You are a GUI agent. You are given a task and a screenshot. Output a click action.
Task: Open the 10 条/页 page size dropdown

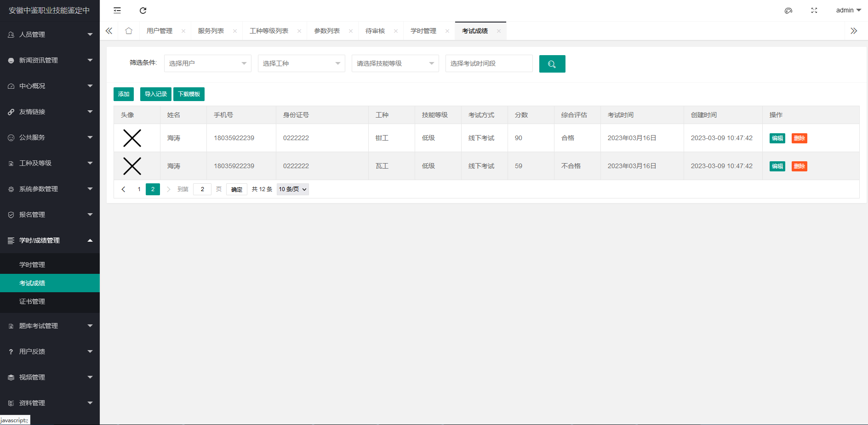[293, 189]
